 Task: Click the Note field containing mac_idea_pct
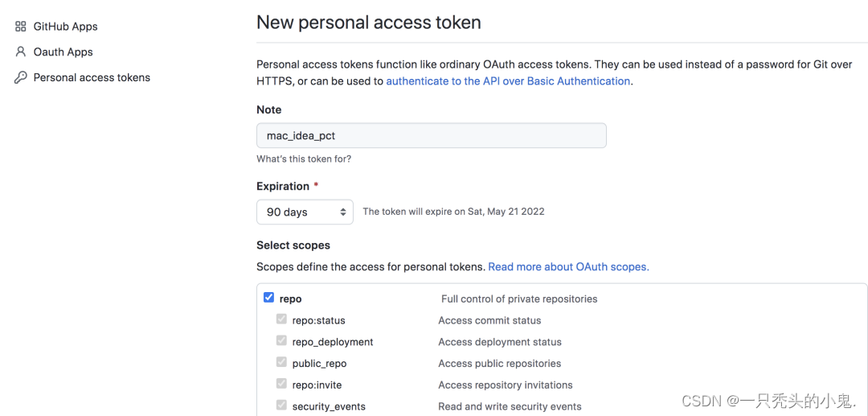pos(432,135)
